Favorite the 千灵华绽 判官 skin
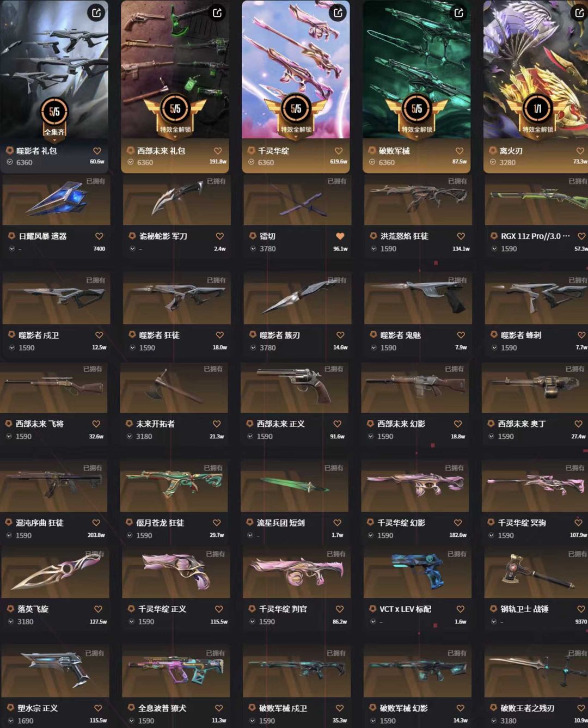Screen dimensions: 588x728 (x=340, y=609)
